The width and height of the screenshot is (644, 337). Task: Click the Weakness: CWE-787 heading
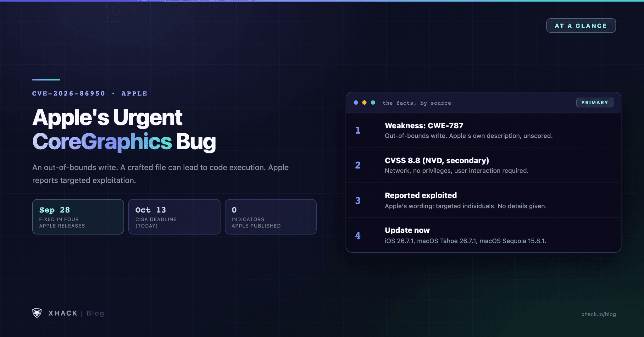[424, 125]
